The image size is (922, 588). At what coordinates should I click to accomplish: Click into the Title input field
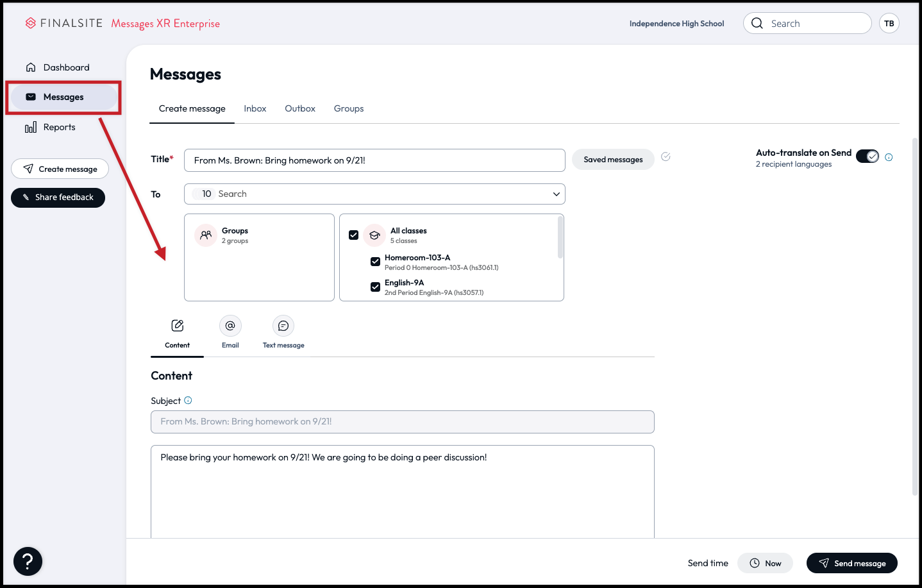click(374, 160)
